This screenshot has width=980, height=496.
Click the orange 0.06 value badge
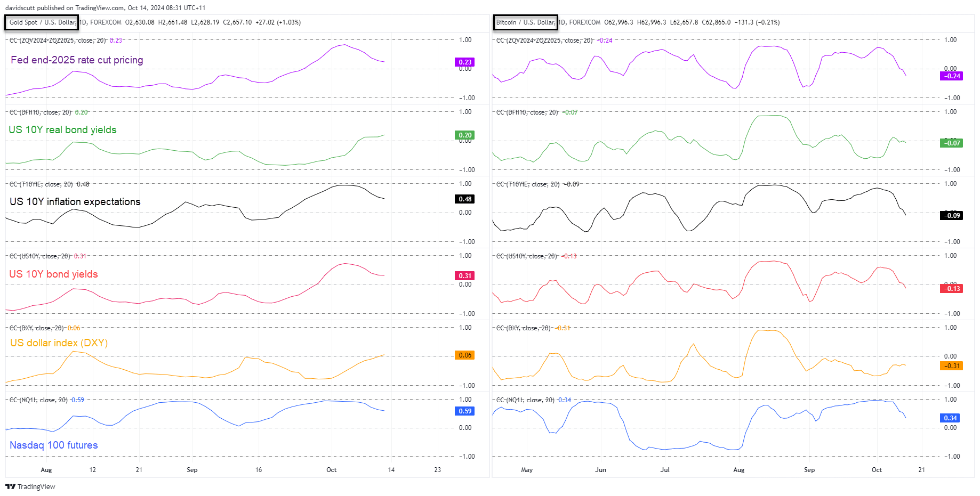(x=465, y=355)
